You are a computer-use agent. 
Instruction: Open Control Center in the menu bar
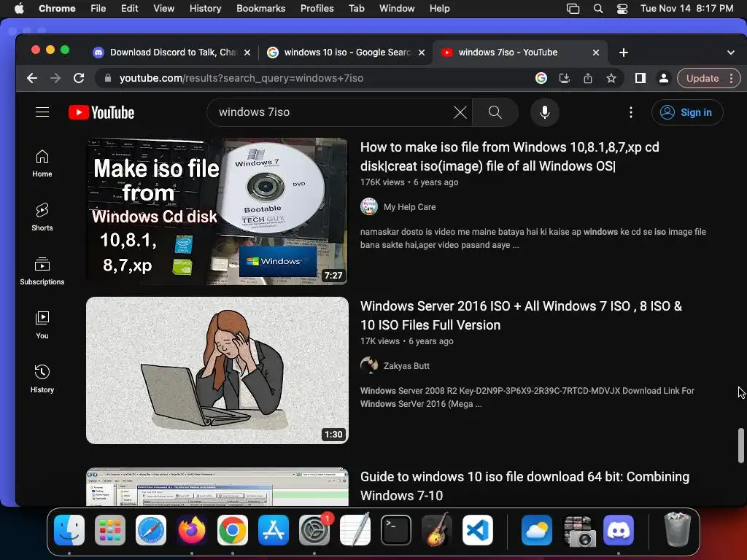pos(622,8)
